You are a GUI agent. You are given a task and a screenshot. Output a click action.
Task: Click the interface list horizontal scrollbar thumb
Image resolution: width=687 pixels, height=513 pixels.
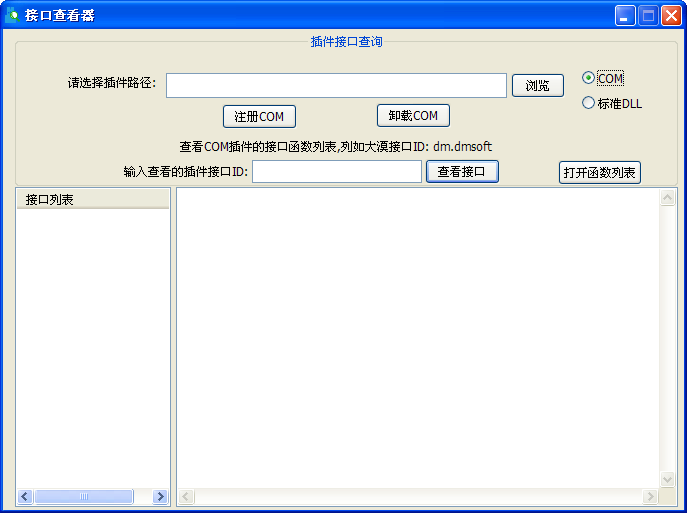pos(84,497)
